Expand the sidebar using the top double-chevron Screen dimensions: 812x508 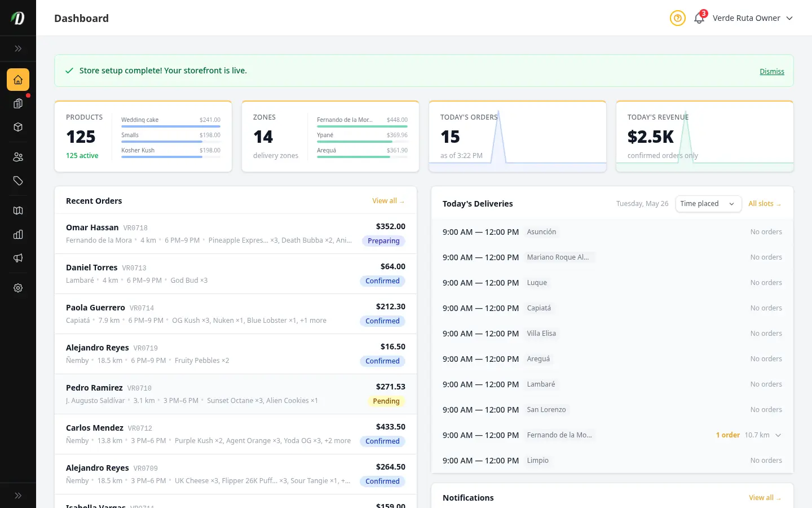tap(18, 49)
